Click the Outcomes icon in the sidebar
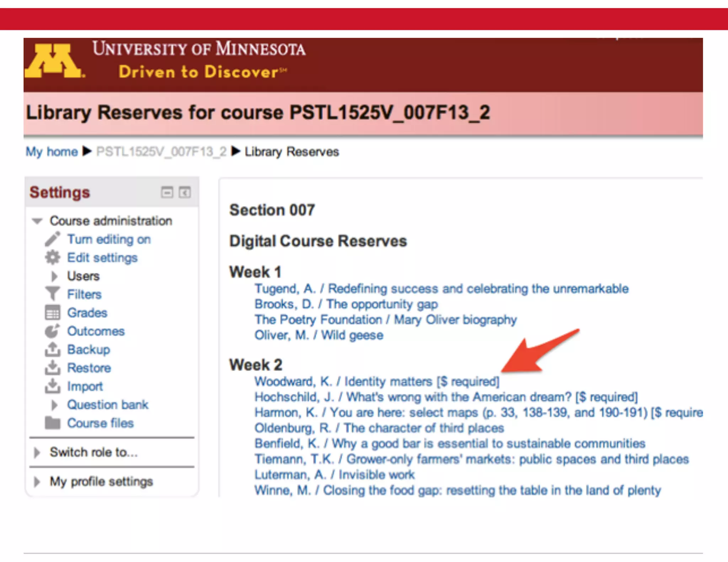This screenshot has height=562, width=728. tap(53, 331)
